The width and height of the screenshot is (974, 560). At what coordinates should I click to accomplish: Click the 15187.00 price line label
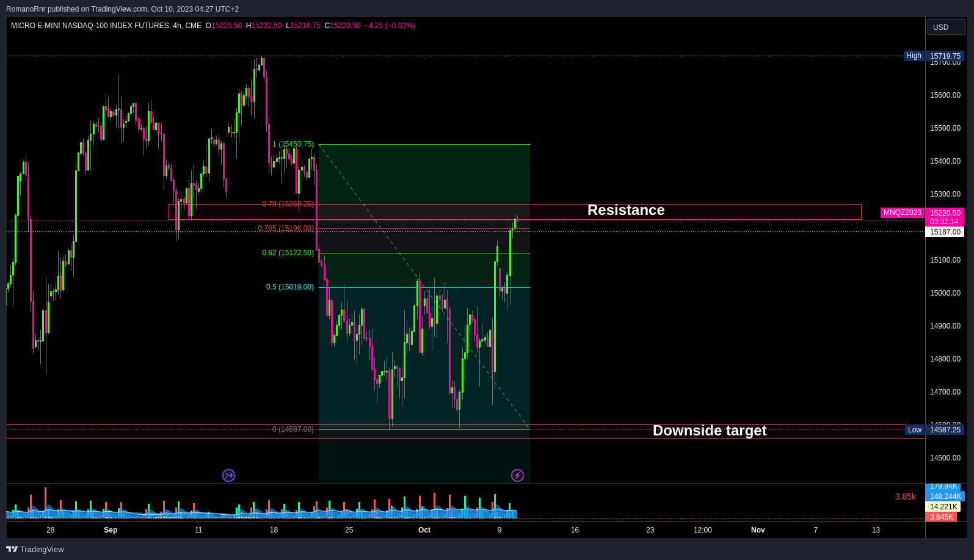point(945,232)
